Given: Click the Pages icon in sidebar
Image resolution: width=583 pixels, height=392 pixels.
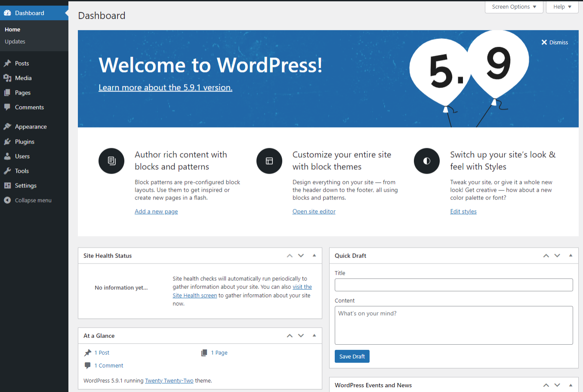Looking at the screenshot, I should tap(7, 92).
